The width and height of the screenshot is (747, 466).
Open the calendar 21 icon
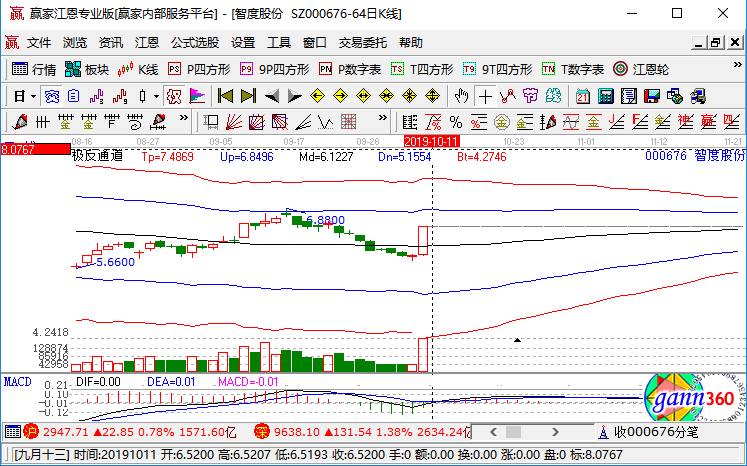click(x=582, y=96)
